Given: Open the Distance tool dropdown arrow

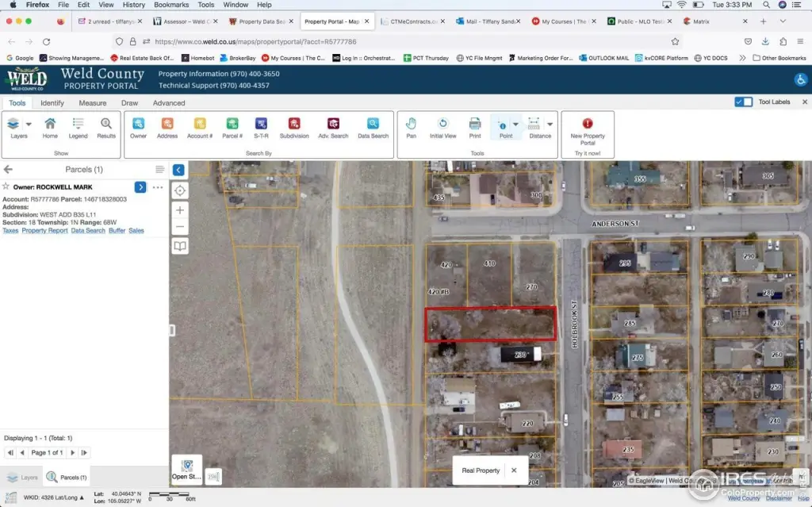Looking at the screenshot, I should 550,124.
